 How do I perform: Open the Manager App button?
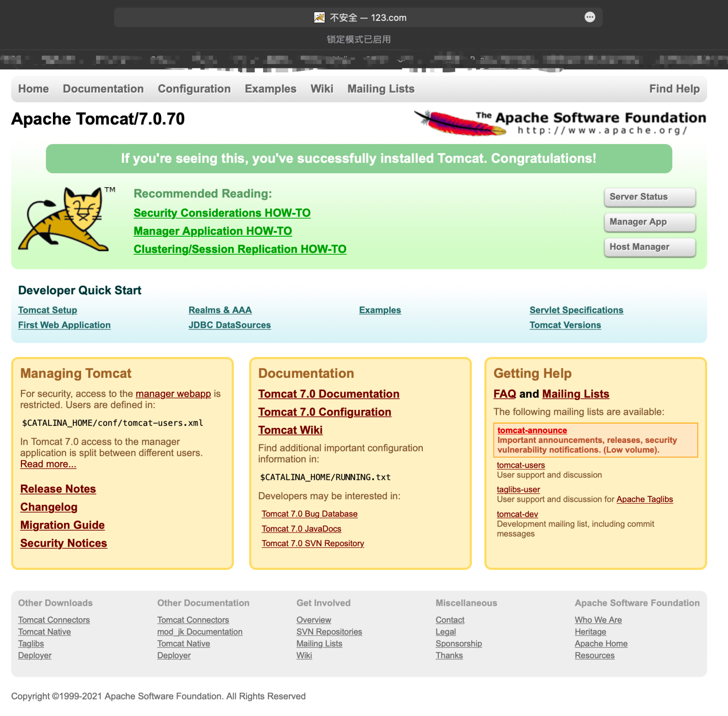pyautogui.click(x=649, y=222)
